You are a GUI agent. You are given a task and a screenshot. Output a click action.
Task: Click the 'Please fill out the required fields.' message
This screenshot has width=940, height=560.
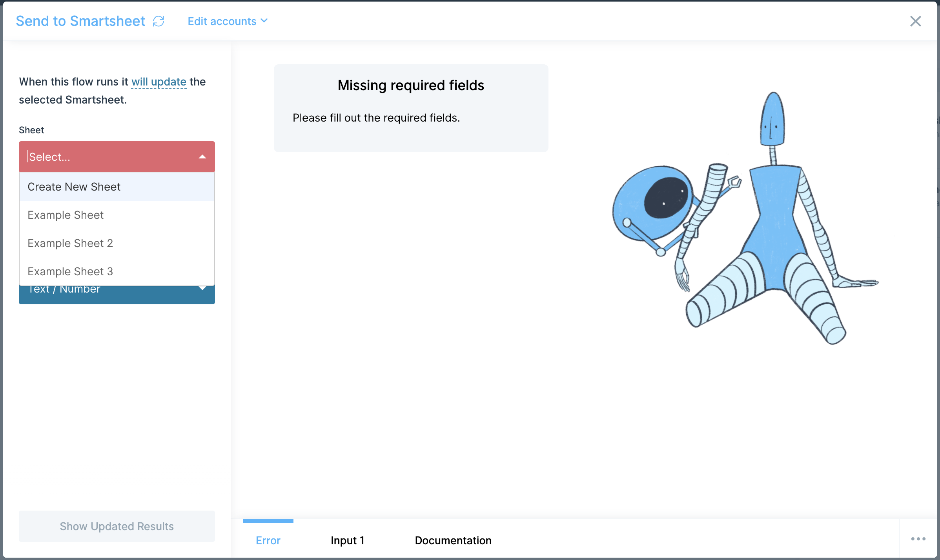[376, 118]
